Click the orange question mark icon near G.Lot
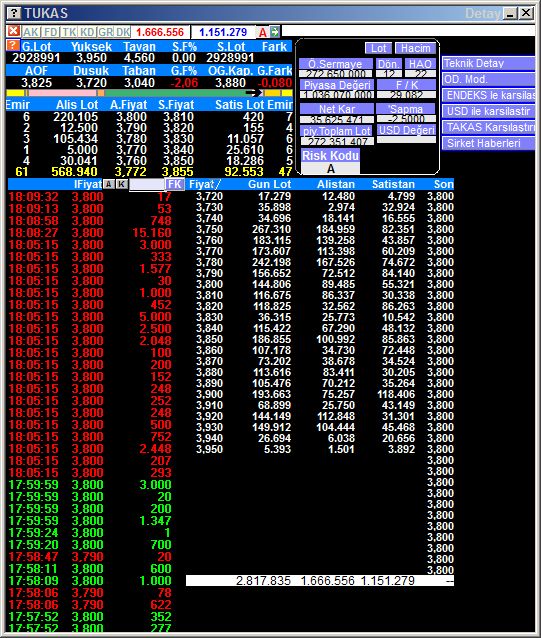The image size is (541, 638). (x=13, y=45)
